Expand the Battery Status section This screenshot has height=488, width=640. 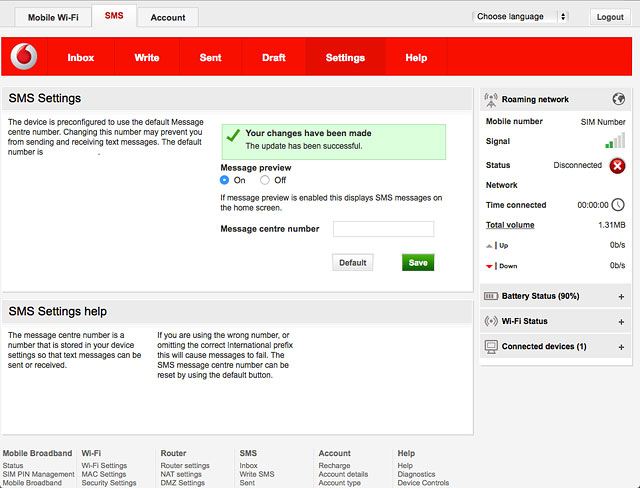[x=621, y=297]
